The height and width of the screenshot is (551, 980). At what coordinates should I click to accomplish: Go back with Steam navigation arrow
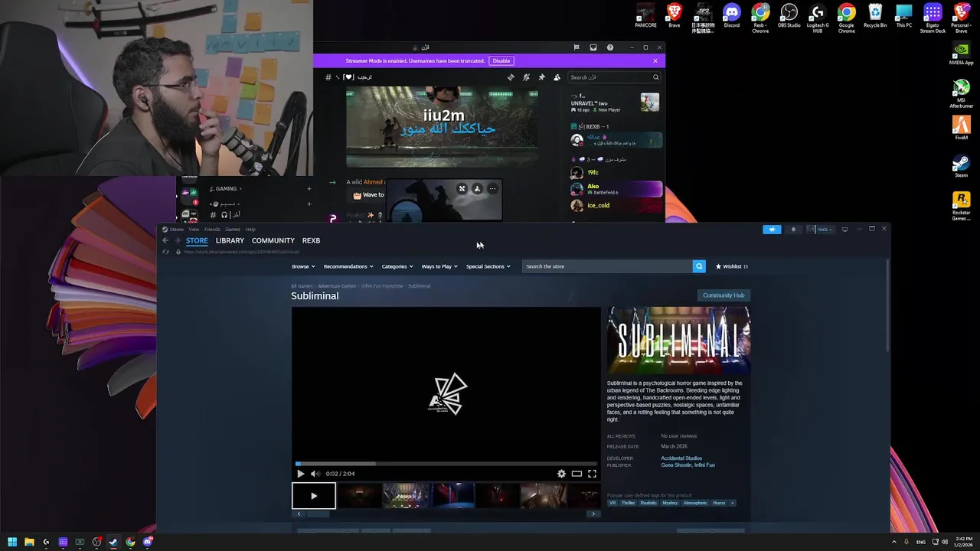coord(165,240)
